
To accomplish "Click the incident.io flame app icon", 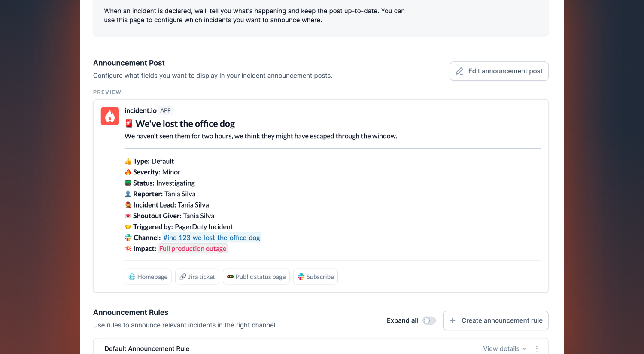I will (x=110, y=116).
